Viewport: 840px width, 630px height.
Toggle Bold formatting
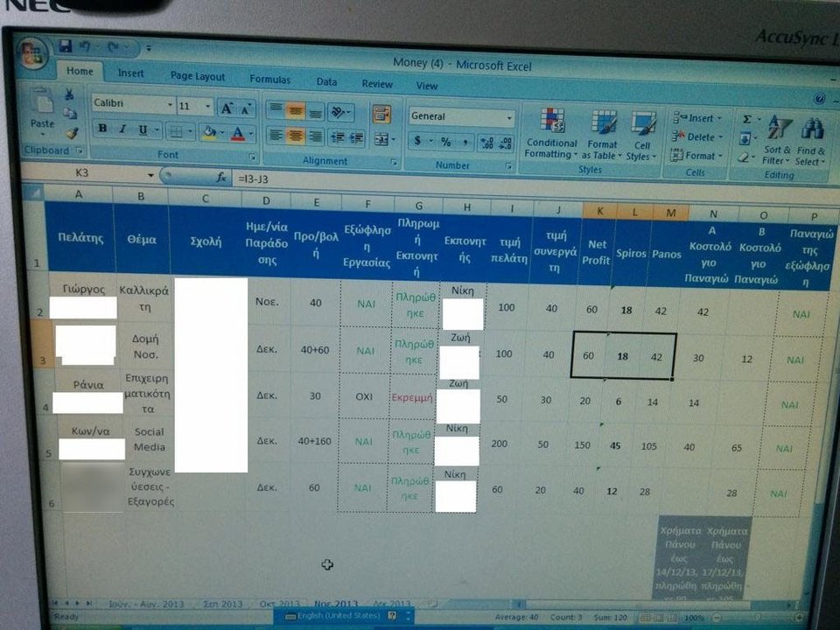(102, 129)
